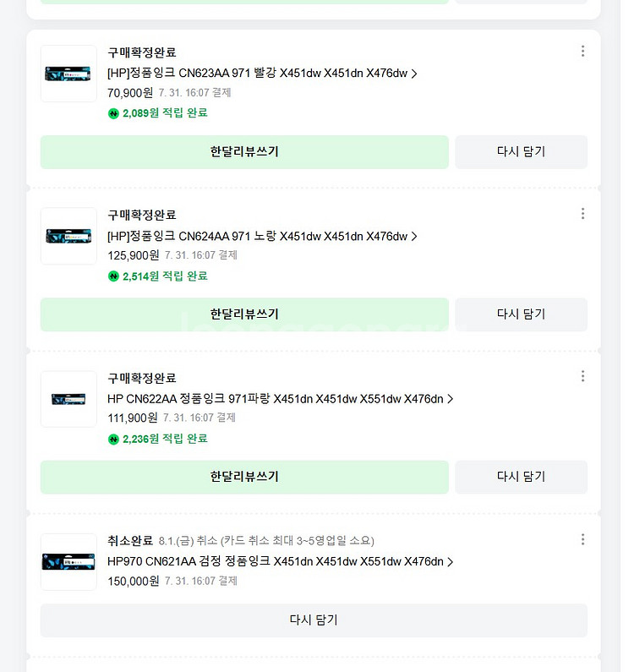Screen dimensions: 634x672
Task: Write one-month review for red ink CN623AA
Action: point(244,152)
